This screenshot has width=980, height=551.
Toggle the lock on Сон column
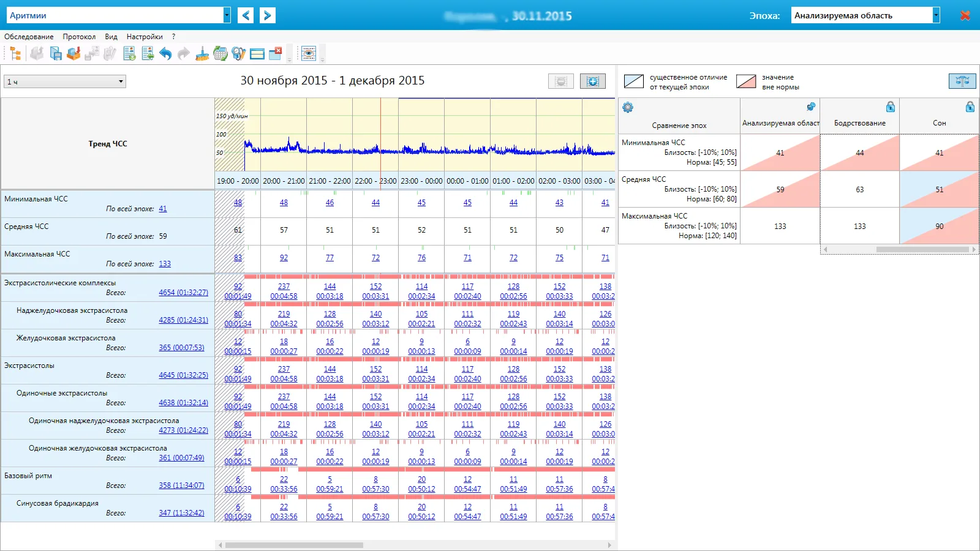point(970,107)
